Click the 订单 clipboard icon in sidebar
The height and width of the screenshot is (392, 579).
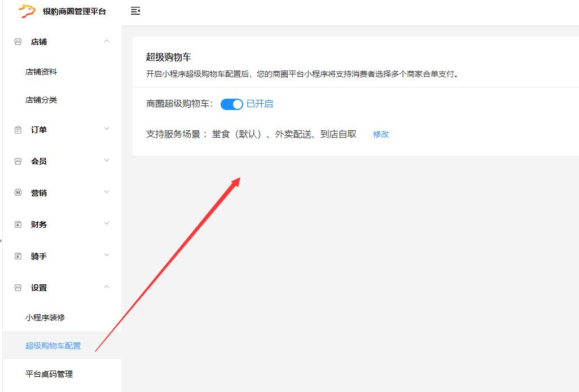[18, 130]
